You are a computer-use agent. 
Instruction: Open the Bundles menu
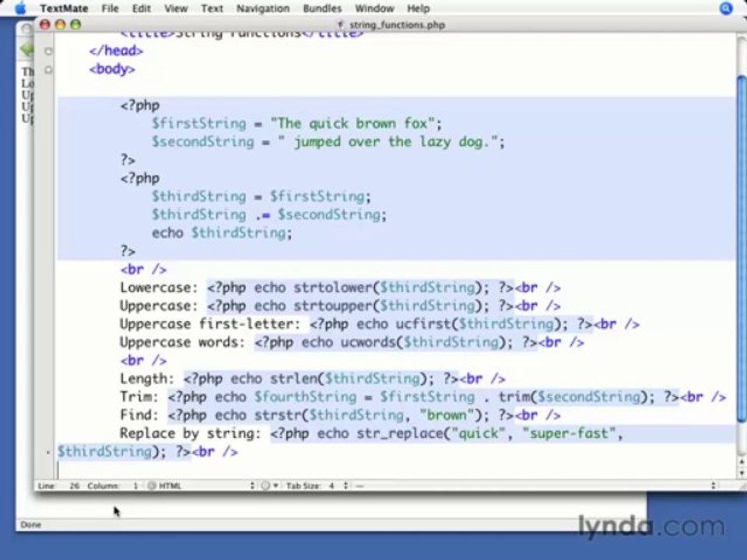(x=322, y=9)
